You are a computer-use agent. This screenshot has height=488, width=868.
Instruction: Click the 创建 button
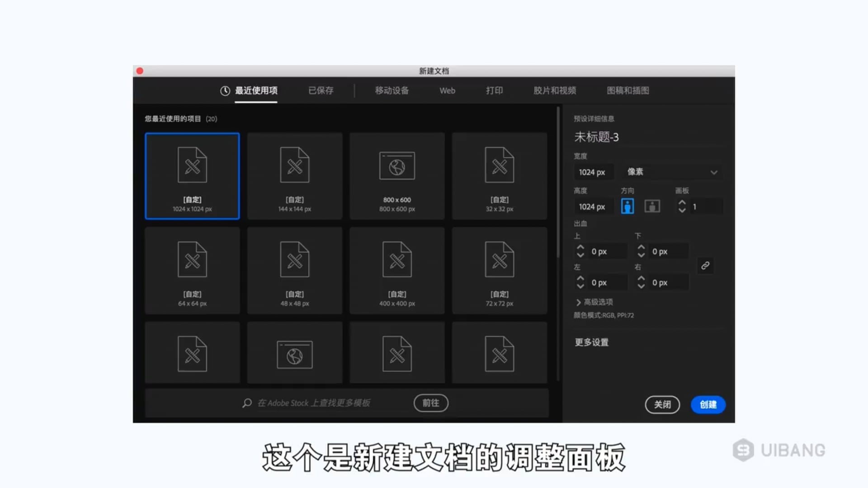[708, 404]
